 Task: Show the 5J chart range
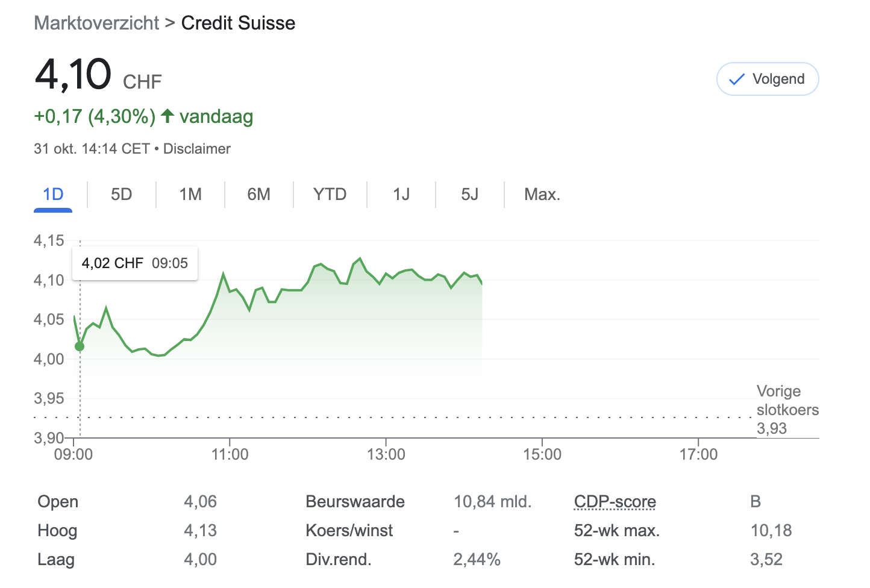pyautogui.click(x=469, y=195)
